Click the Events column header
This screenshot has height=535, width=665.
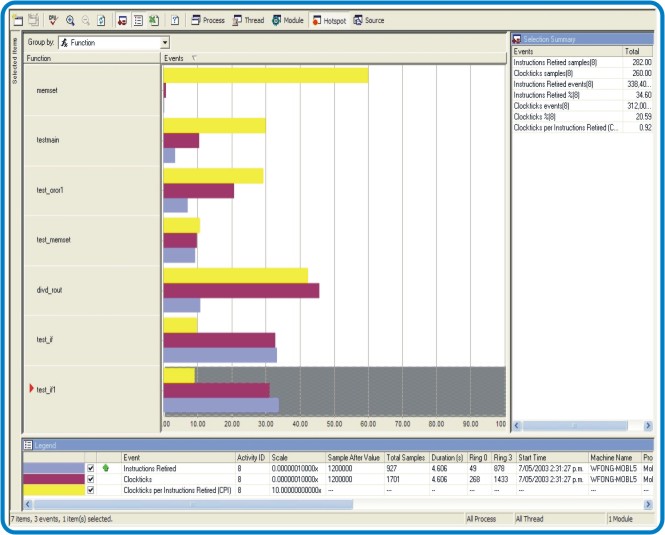pos(174,58)
